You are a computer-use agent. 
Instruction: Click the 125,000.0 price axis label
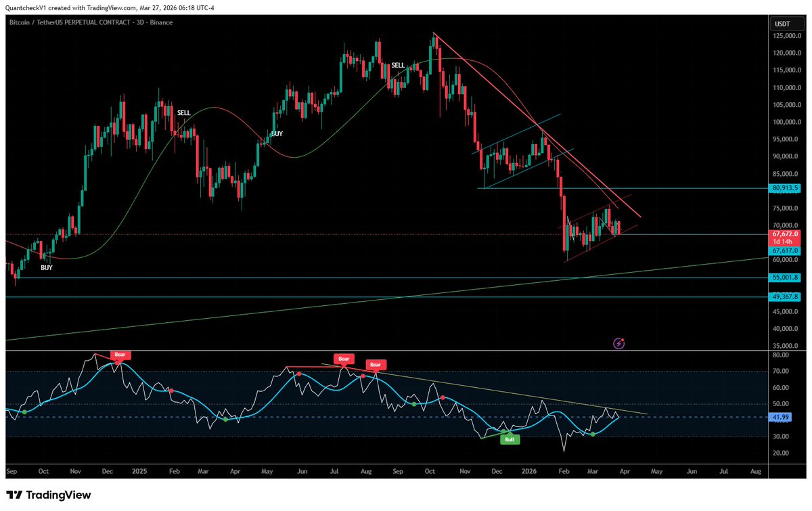[x=788, y=36]
